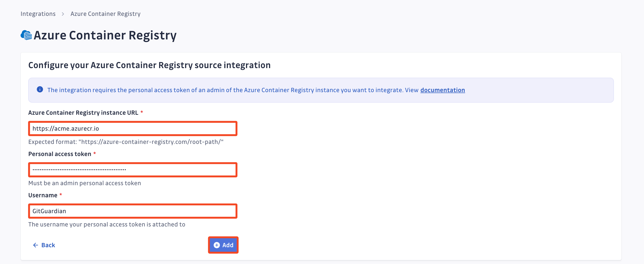
Task: Click 'The username your personal access token is attached to'
Action: (107, 224)
